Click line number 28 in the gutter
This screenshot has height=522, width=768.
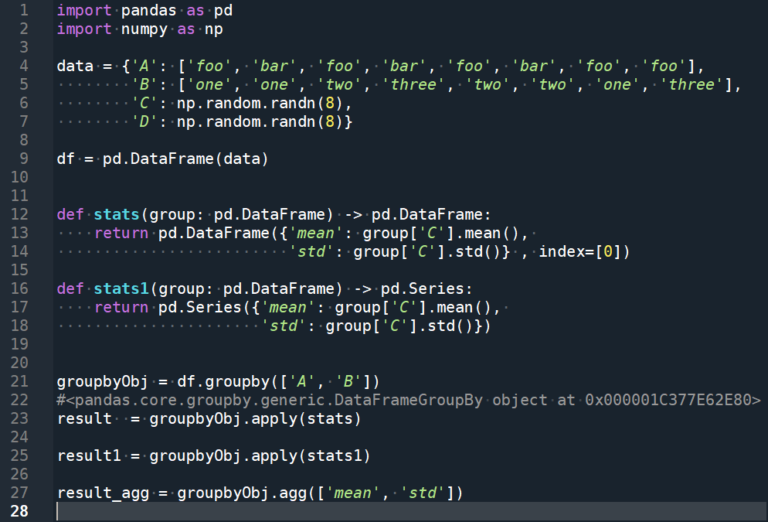20,511
